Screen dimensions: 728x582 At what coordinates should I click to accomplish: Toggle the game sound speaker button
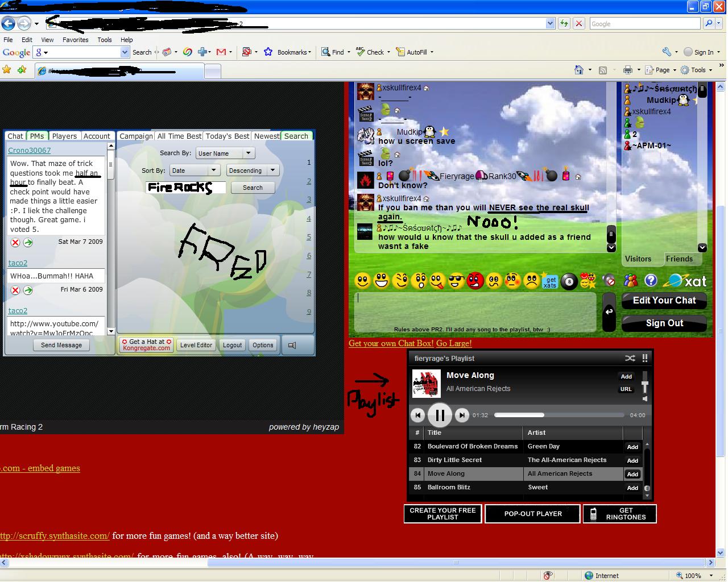point(292,345)
